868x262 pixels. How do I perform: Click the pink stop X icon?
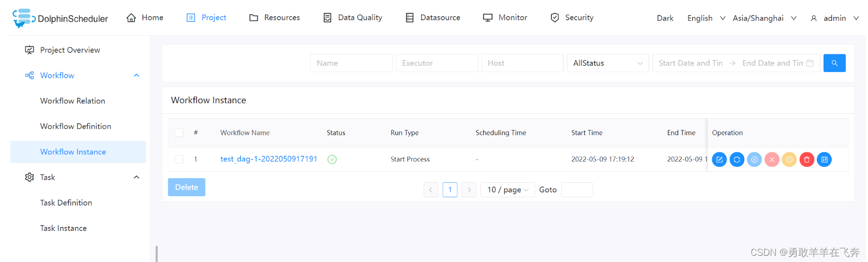[771, 159]
